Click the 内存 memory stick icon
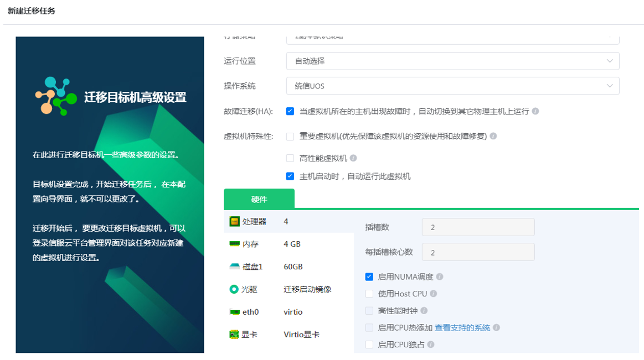The image size is (644, 360). click(x=234, y=243)
